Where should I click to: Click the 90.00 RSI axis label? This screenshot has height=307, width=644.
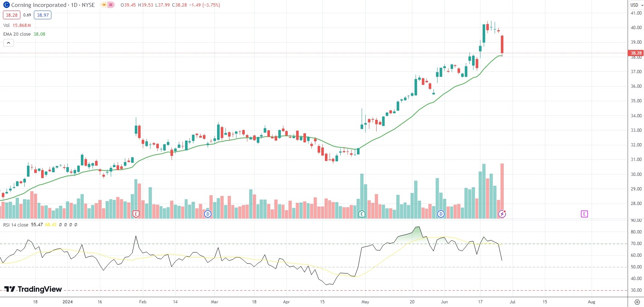coord(636,220)
